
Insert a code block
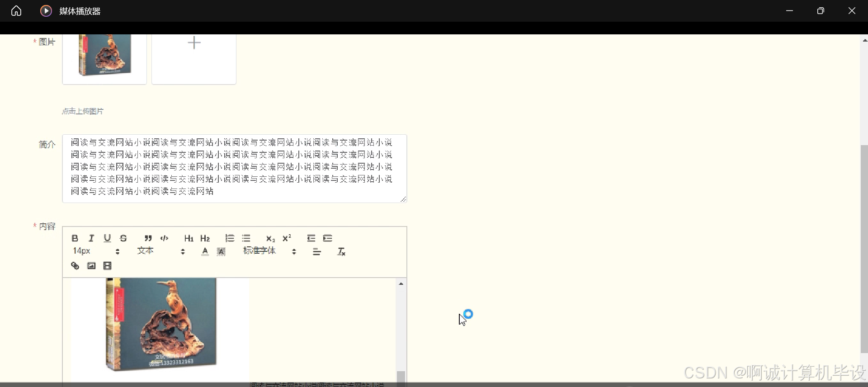pyautogui.click(x=165, y=238)
